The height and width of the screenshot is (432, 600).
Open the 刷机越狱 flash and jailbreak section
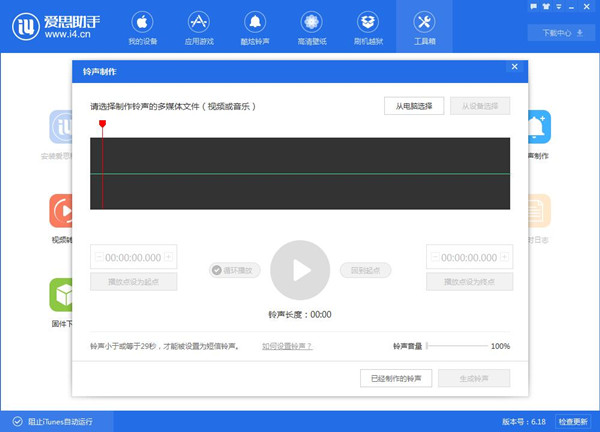[368, 28]
